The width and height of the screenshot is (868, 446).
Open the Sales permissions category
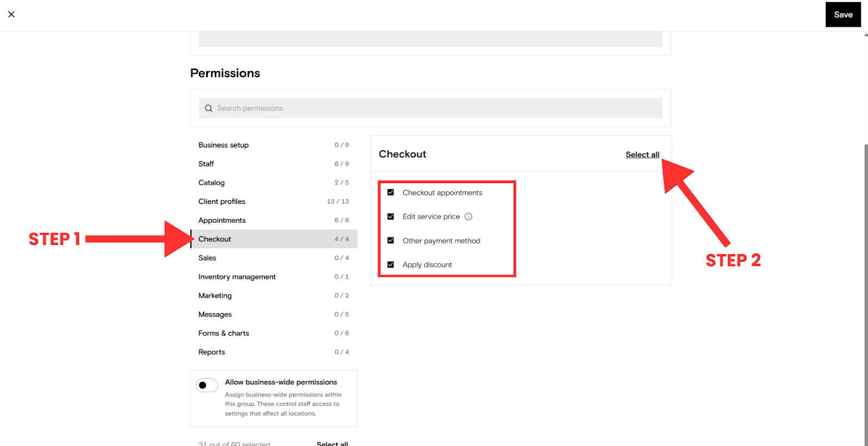pyautogui.click(x=207, y=258)
